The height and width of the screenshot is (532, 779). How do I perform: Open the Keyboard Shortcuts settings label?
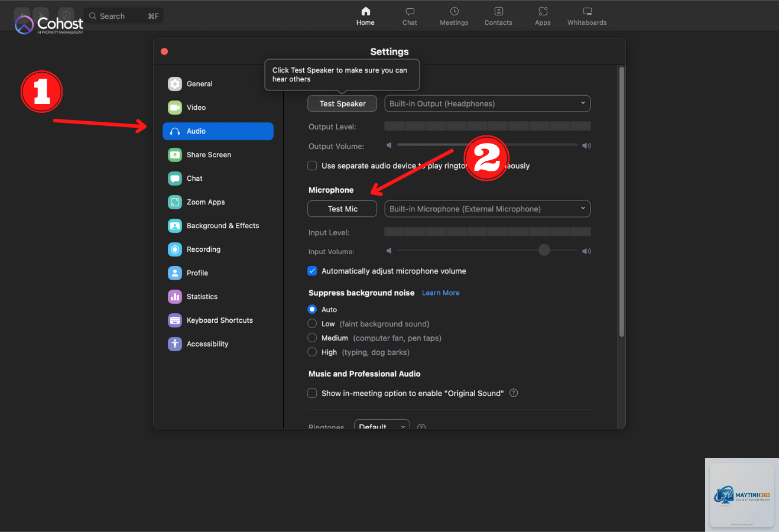(x=220, y=320)
